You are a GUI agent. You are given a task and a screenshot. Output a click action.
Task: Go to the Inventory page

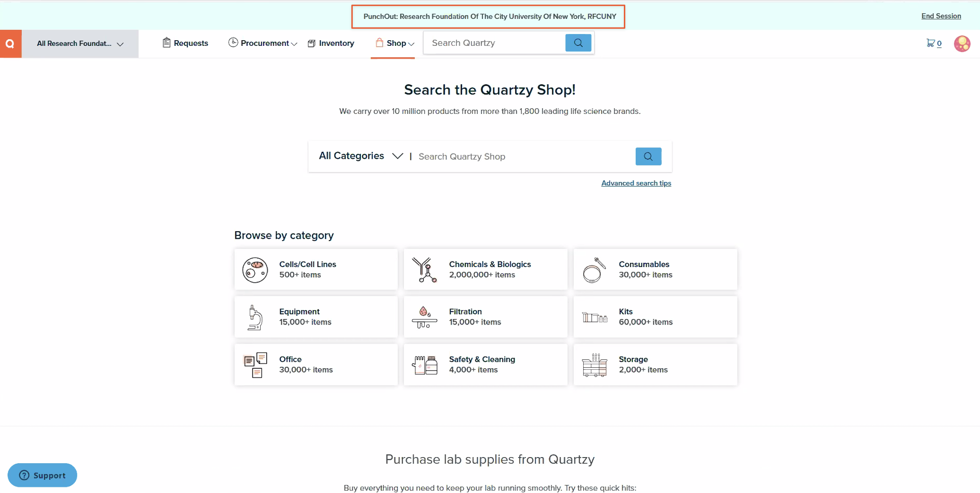click(331, 43)
